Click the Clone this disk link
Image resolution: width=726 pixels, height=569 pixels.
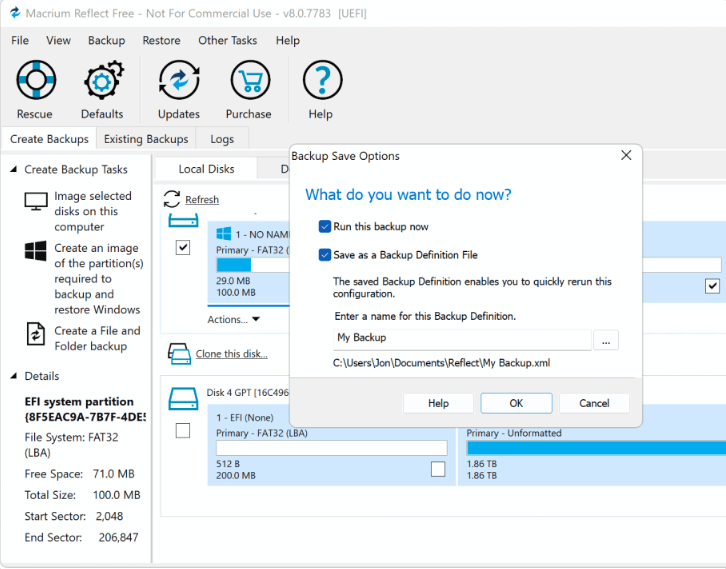[231, 354]
